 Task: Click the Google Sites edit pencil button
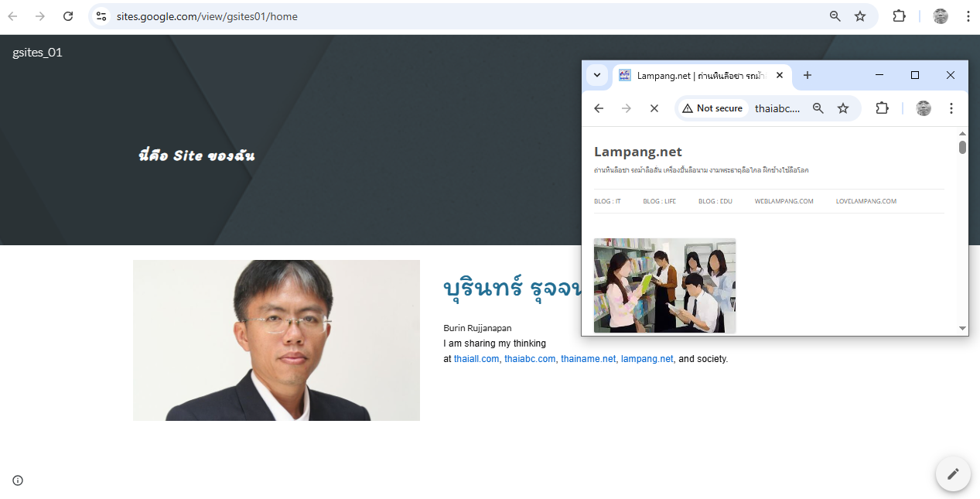[x=952, y=473]
